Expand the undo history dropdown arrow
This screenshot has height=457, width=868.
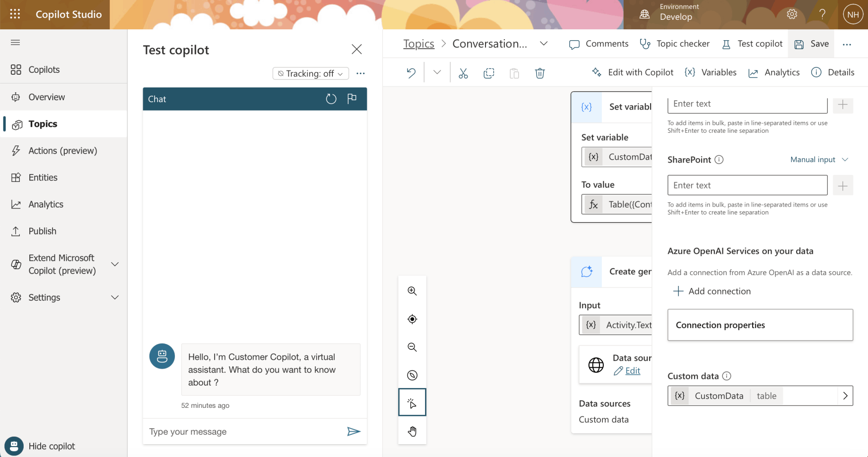[437, 72]
